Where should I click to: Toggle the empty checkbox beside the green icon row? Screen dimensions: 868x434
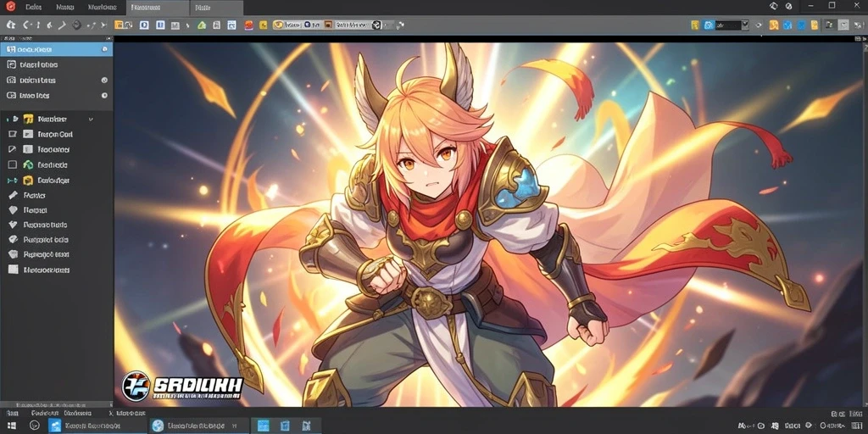(12, 165)
